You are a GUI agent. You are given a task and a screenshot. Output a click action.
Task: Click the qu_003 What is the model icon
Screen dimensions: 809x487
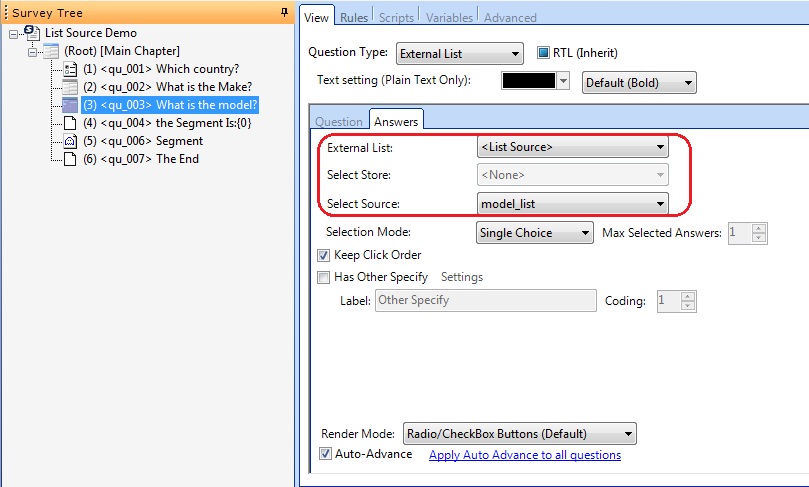(x=70, y=105)
